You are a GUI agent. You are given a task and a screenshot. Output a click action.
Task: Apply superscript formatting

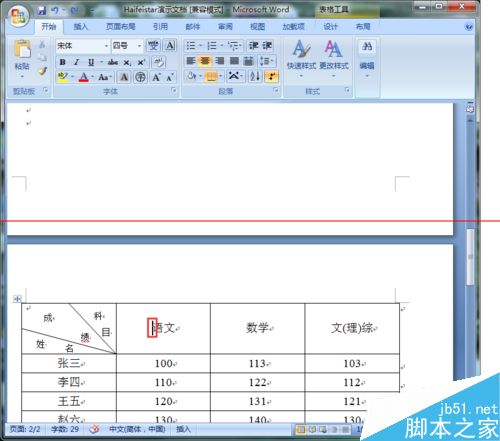[x=141, y=62]
